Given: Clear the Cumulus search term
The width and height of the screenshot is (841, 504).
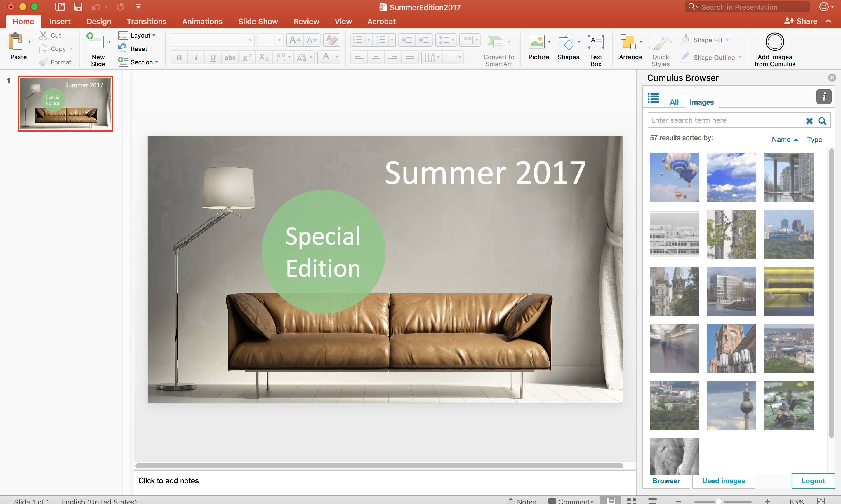Looking at the screenshot, I should tap(809, 121).
